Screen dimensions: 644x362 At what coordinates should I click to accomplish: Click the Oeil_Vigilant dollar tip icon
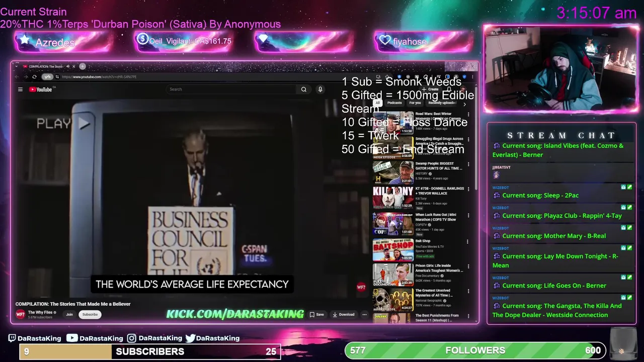[143, 39]
